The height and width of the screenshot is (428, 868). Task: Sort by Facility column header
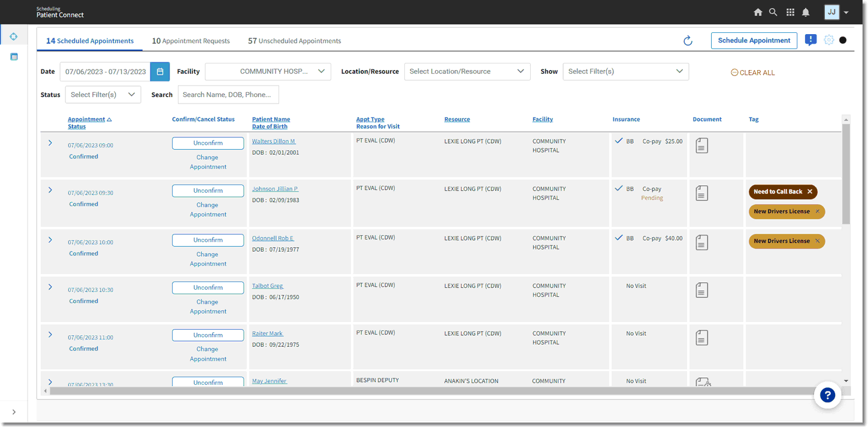pyautogui.click(x=543, y=119)
